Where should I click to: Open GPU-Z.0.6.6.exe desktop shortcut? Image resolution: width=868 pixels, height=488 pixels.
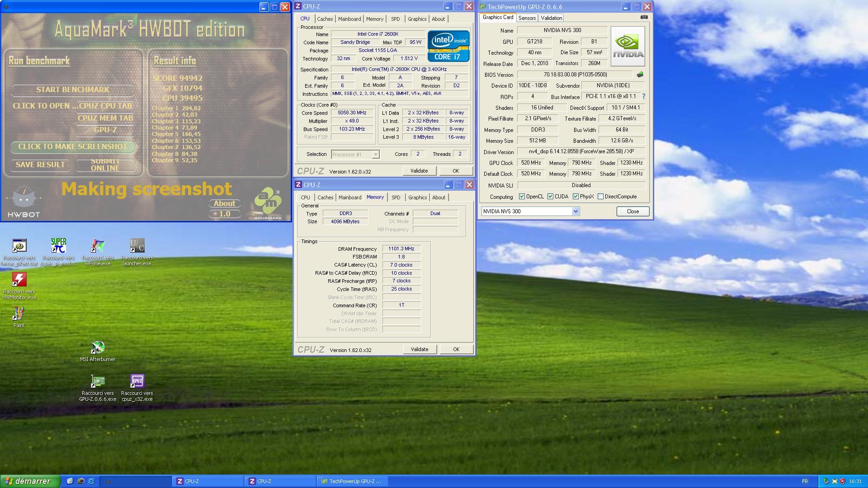(x=98, y=388)
